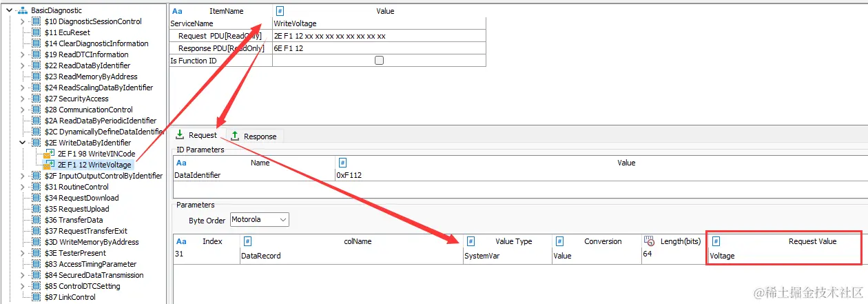Screen dimensions: 868x304
Task: Click the Index 31 cell
Action: 206,256
